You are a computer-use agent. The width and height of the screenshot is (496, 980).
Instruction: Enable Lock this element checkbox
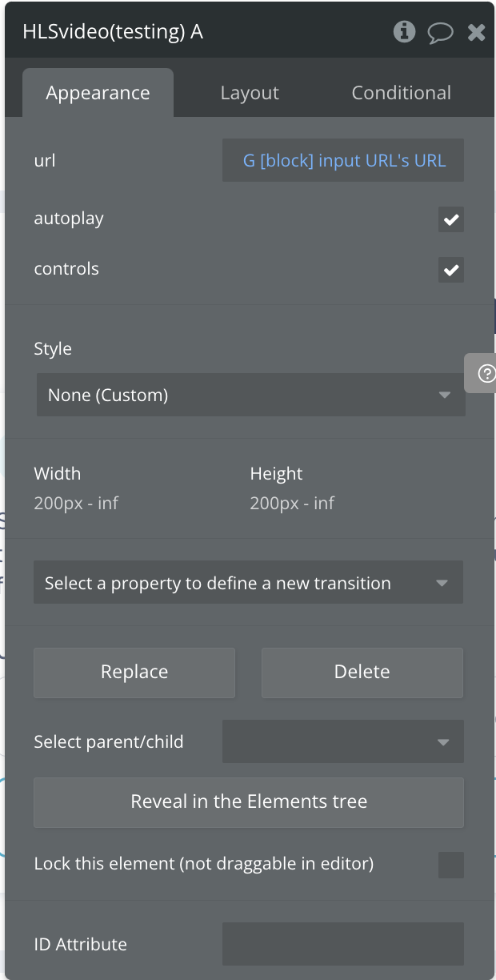[x=451, y=865]
